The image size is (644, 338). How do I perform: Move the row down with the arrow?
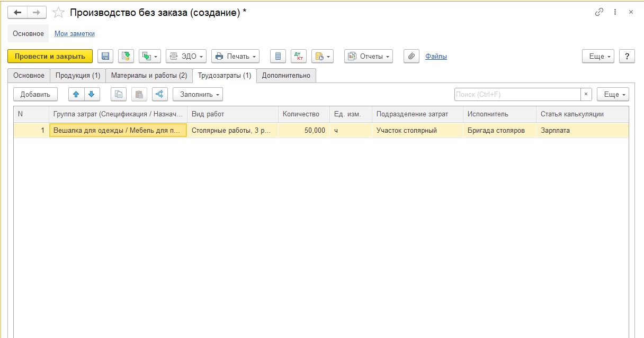tap(91, 94)
